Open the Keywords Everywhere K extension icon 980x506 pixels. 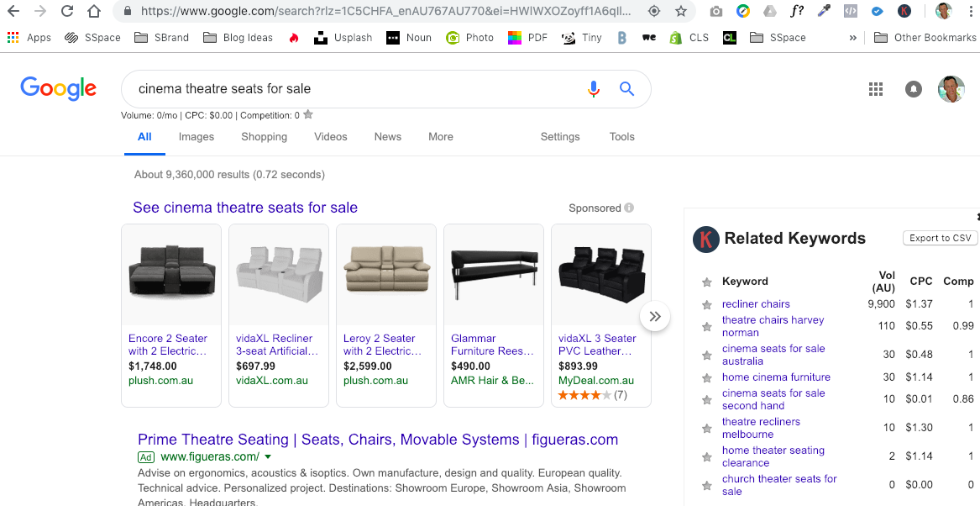[x=904, y=11]
